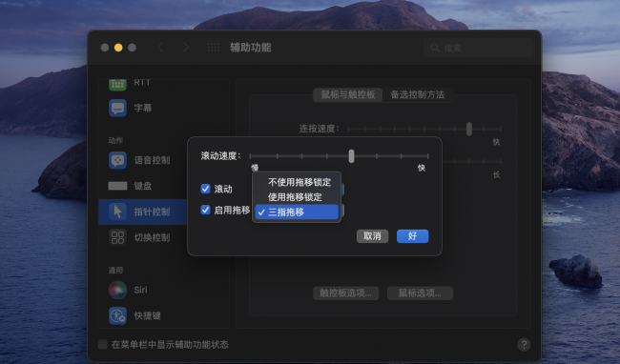Viewport: 620px width, 364px height.
Task: Uncheck the 启用拖移 enable dragging checkbox
Action: pos(205,210)
